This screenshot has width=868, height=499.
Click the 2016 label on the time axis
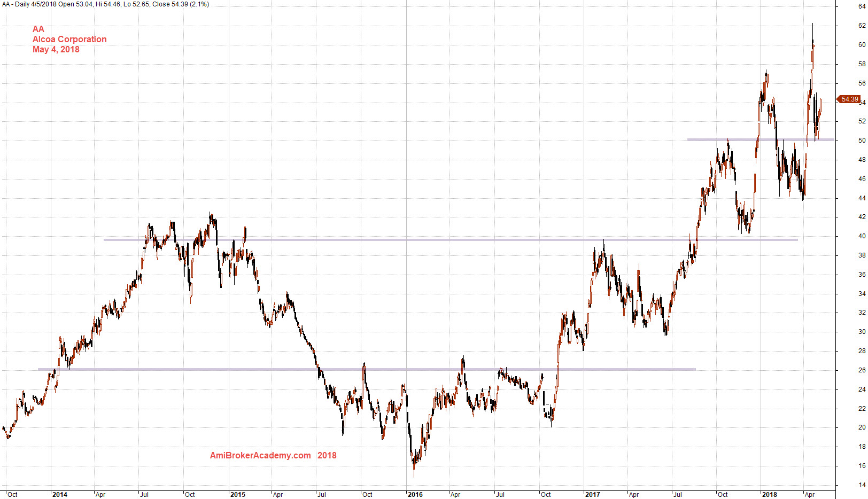pos(415,495)
